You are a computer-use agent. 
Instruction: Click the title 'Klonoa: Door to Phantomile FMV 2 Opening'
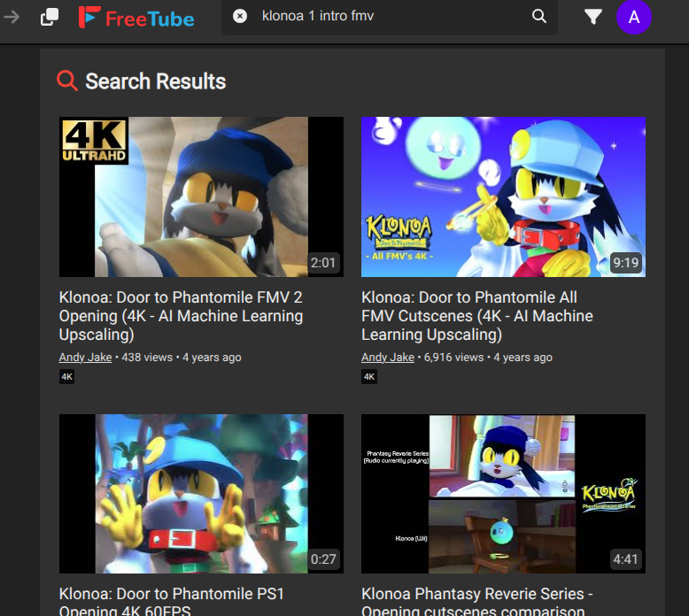pyautogui.click(x=181, y=316)
